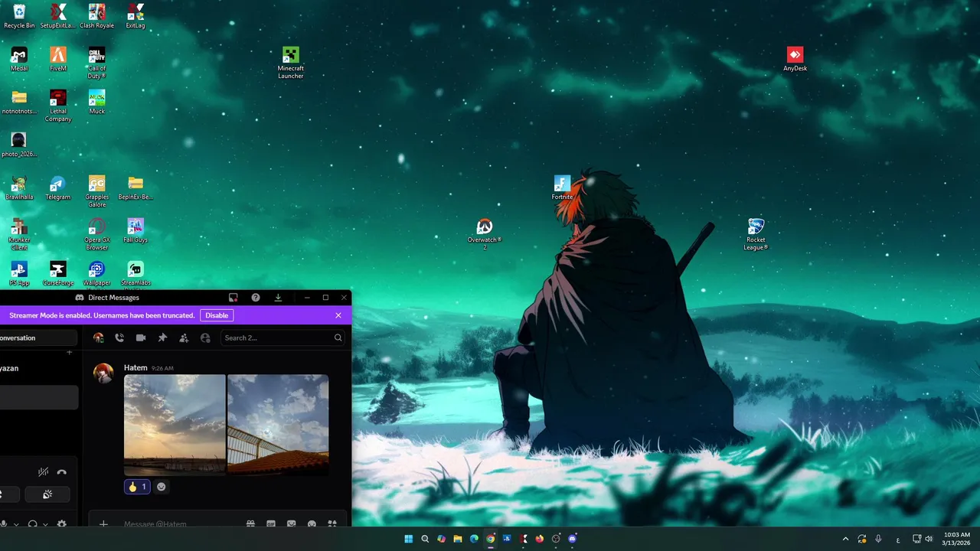Select the Fortnite desktop shortcut
Image resolution: width=980 pixels, height=551 pixels.
tap(562, 187)
